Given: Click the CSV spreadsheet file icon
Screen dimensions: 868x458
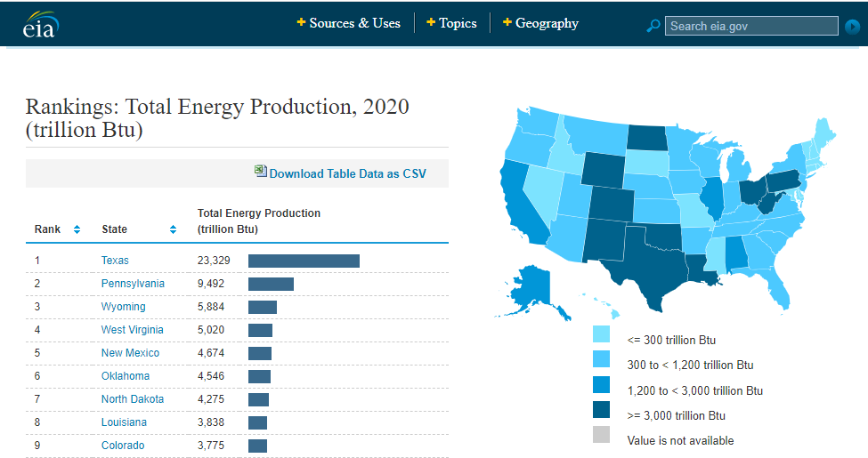Looking at the screenshot, I should point(260,172).
